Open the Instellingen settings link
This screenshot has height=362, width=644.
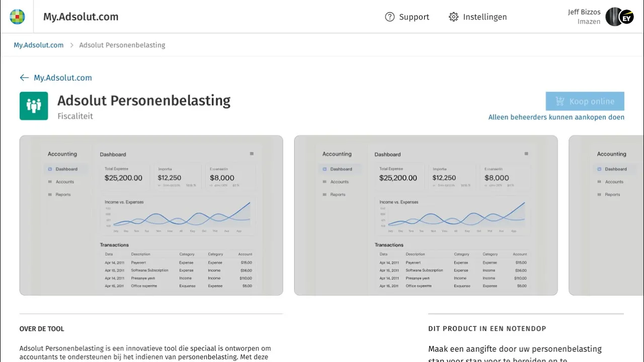(485, 17)
